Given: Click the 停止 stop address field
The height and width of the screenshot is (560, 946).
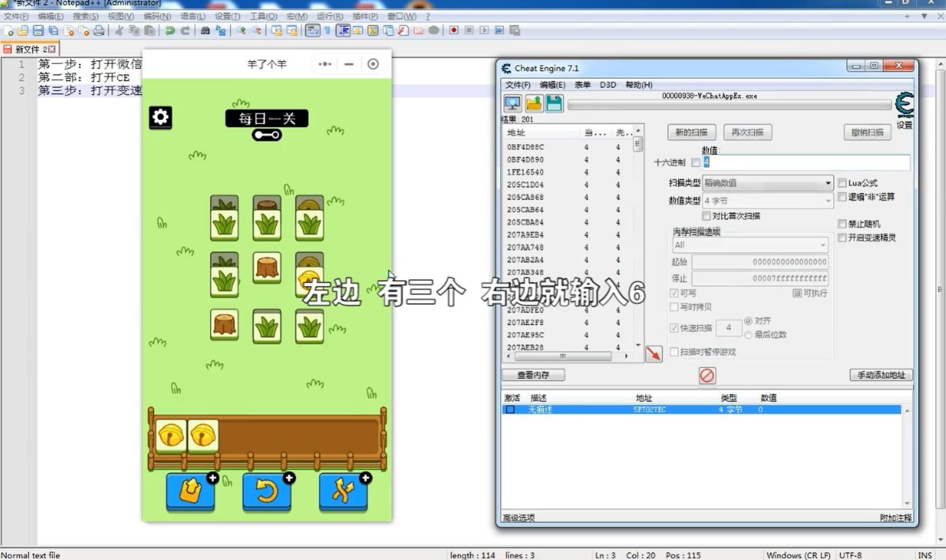Looking at the screenshot, I should [760, 278].
